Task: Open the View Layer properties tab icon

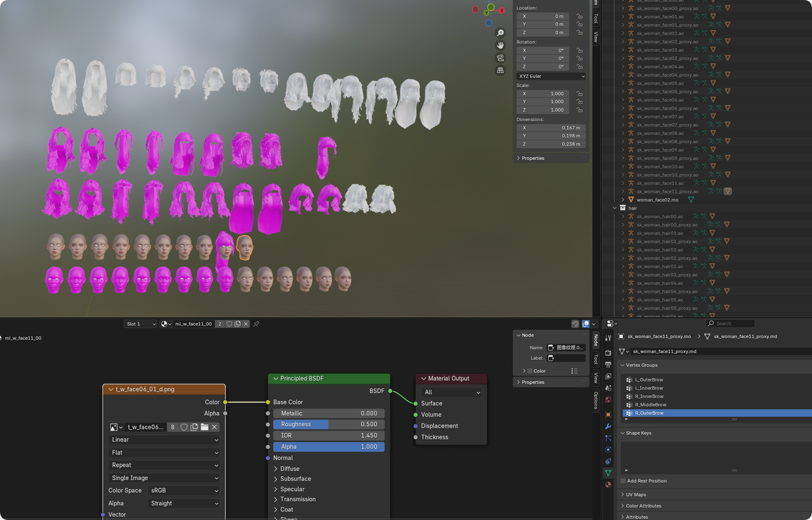Action: (608, 377)
